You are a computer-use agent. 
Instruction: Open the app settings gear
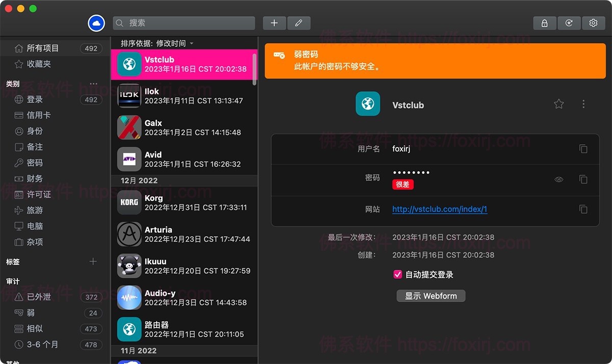593,23
